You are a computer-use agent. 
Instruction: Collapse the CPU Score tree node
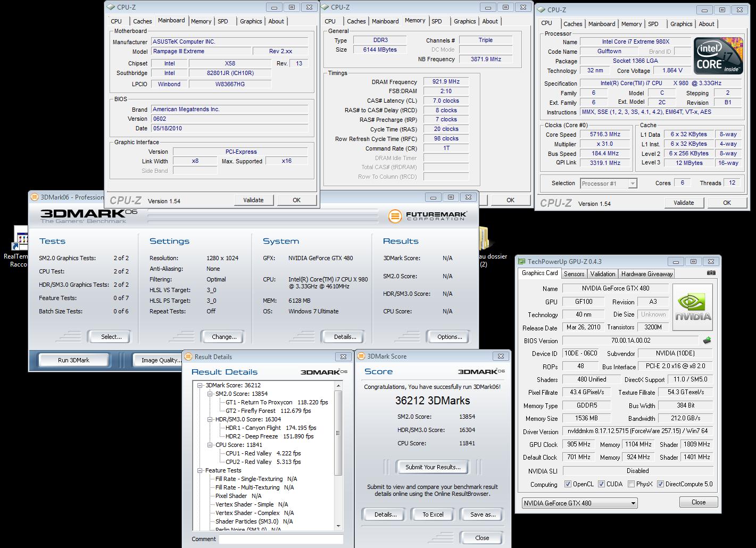pyautogui.click(x=210, y=445)
